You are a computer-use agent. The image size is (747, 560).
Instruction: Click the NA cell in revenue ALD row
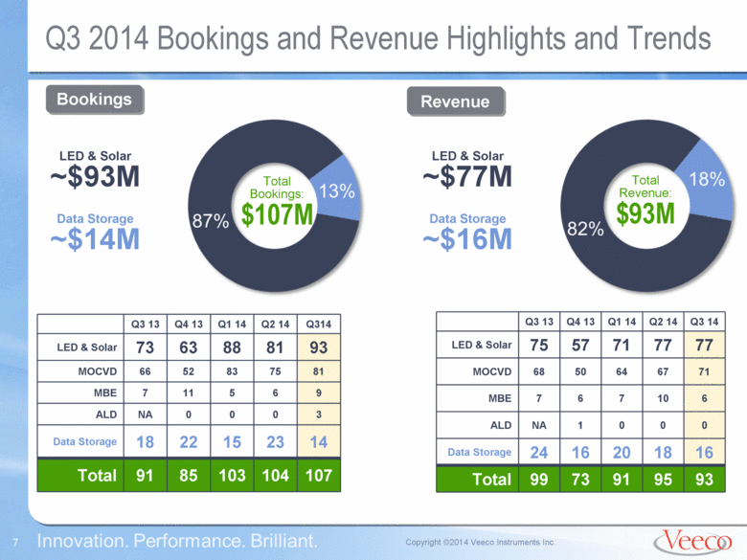[539, 425]
